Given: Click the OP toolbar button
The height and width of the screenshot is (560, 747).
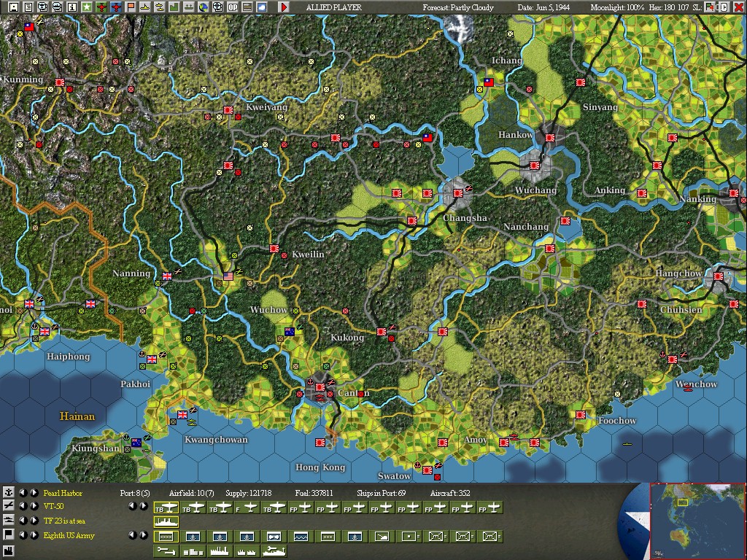Looking at the screenshot, I should pyautogui.click(x=233, y=7).
